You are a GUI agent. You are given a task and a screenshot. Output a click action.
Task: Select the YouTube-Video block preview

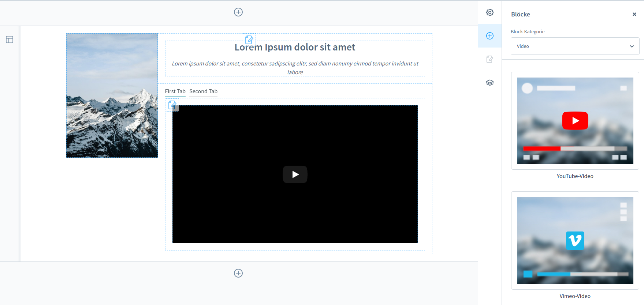[x=575, y=121]
